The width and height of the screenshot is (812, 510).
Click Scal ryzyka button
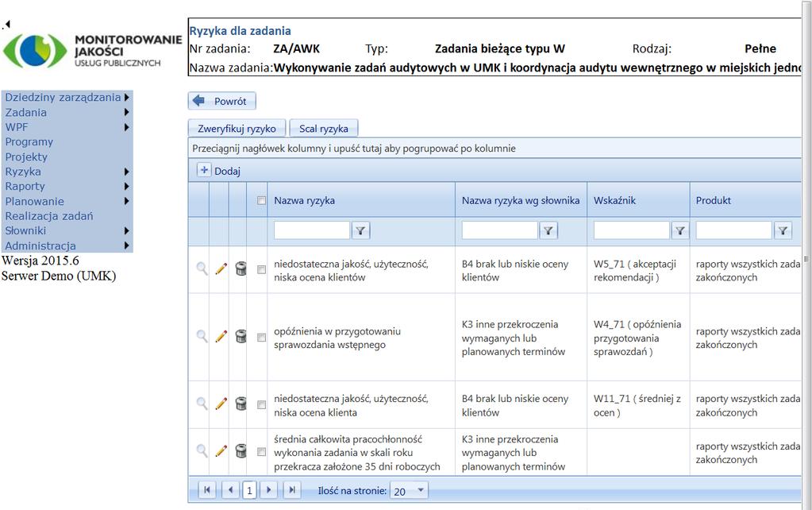click(x=323, y=129)
